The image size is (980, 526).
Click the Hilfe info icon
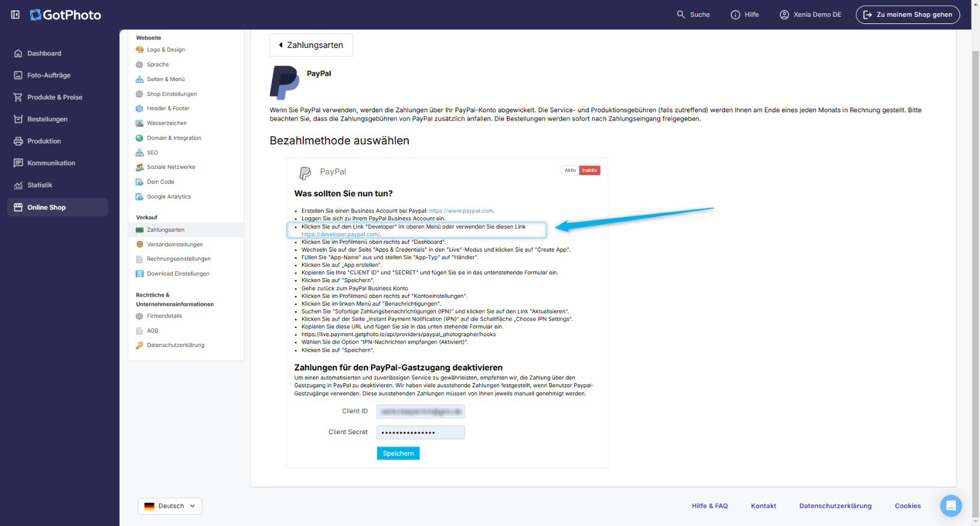tap(735, 14)
